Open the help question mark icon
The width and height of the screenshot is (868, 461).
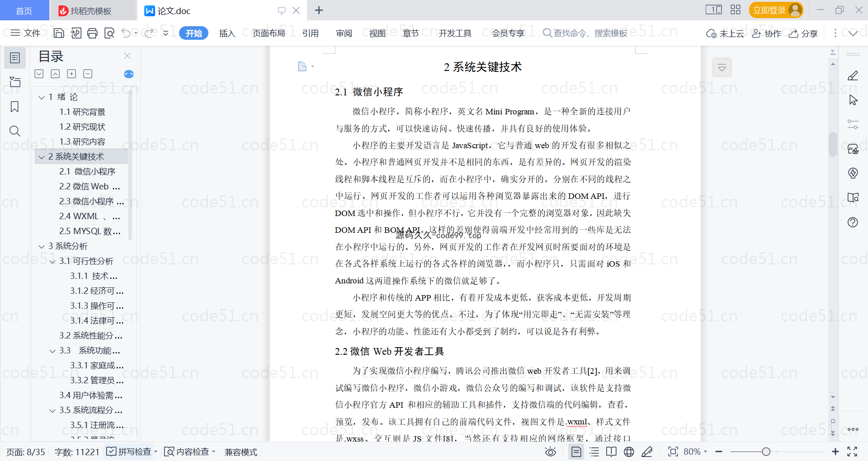[853, 222]
